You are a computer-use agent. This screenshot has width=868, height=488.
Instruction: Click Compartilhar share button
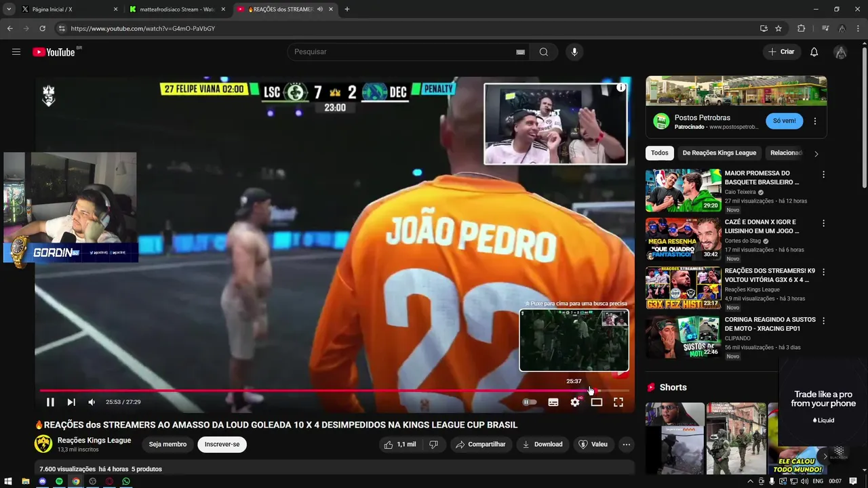click(481, 445)
